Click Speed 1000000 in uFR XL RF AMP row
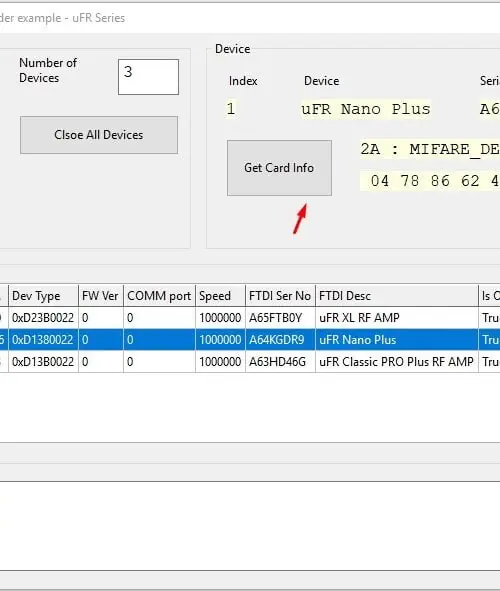Image resolution: width=500 pixels, height=591 pixels. click(220, 318)
